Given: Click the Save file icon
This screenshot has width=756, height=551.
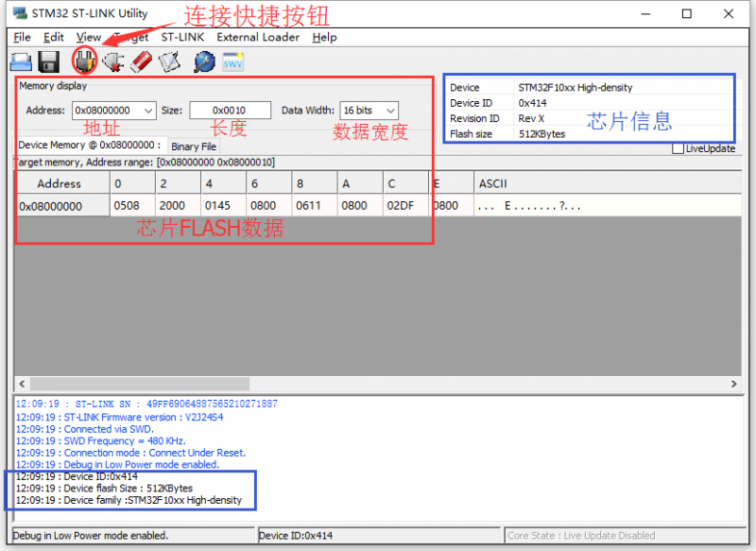Looking at the screenshot, I should [47, 61].
